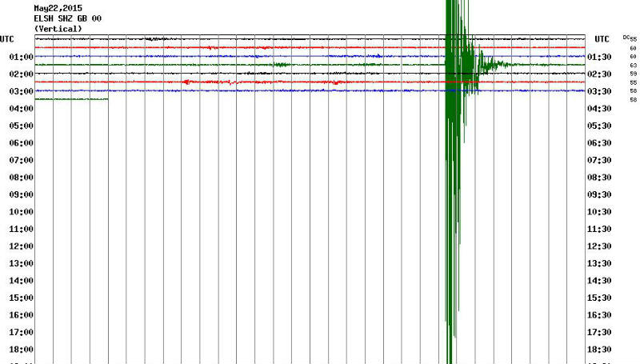Click the 05:00 time marker
Viewport: 640px width, 364px height.
click(21, 126)
